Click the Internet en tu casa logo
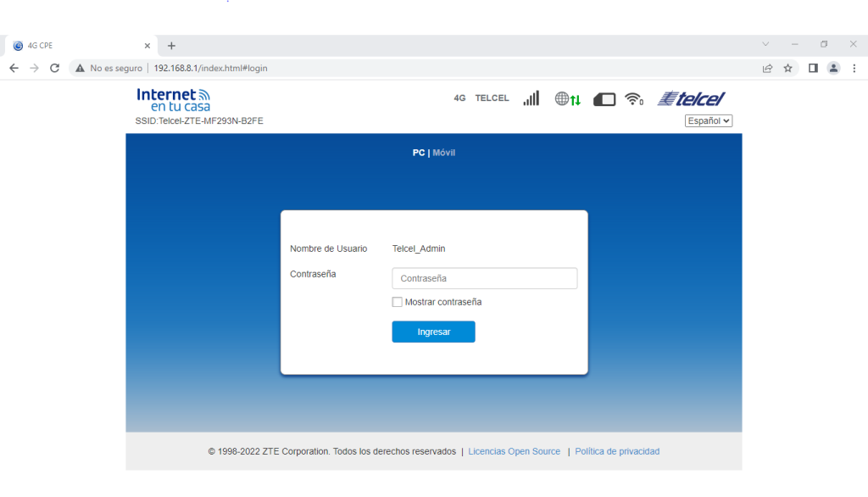This screenshot has width=868, height=497. click(x=173, y=100)
